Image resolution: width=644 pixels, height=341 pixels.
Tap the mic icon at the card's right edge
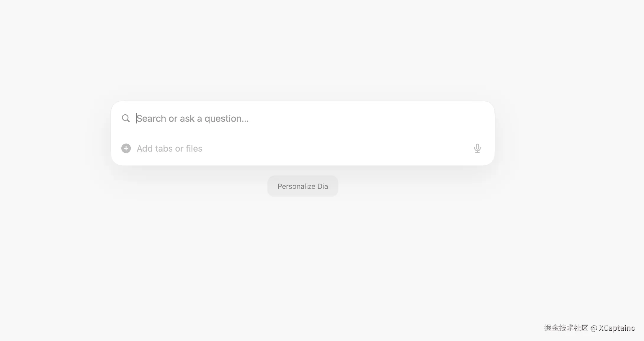477,148
